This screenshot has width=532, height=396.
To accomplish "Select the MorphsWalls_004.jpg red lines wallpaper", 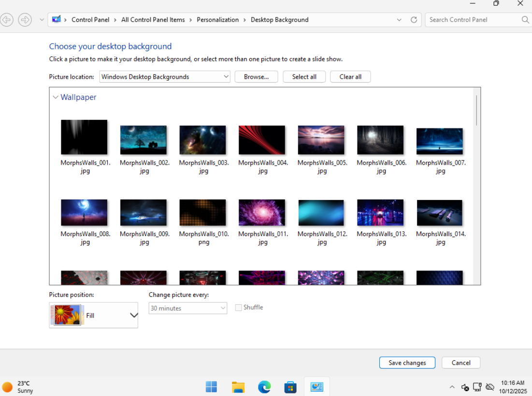I will point(262,140).
